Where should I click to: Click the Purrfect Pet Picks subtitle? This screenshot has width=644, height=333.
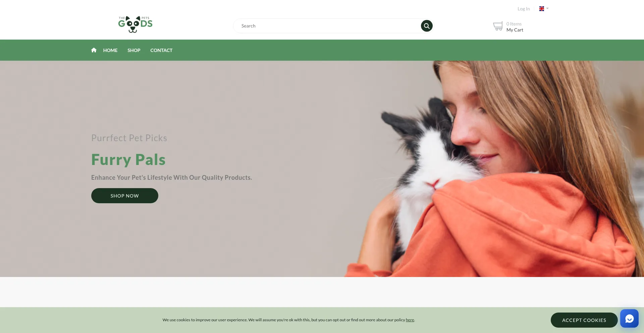(x=129, y=138)
